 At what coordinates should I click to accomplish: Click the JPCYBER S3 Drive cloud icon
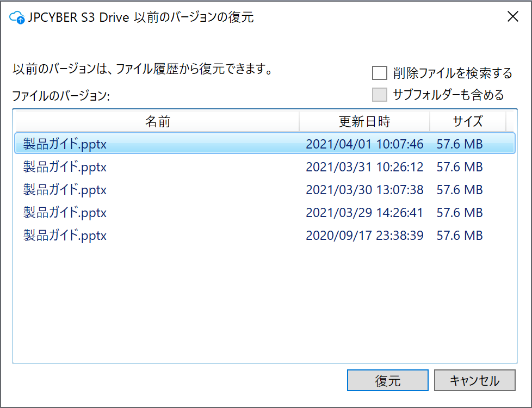click(17, 17)
